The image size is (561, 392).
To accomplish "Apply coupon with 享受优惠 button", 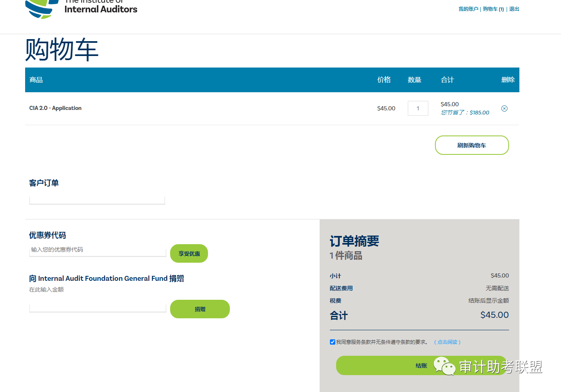I will [189, 254].
